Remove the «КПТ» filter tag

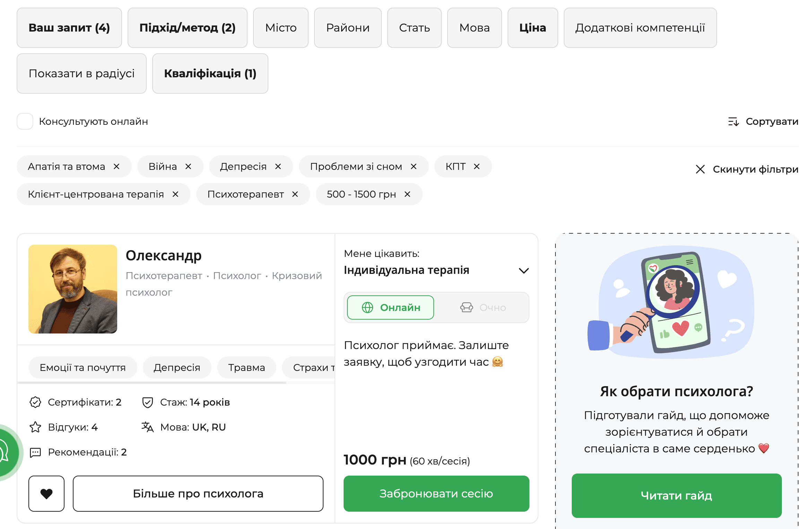[477, 166]
